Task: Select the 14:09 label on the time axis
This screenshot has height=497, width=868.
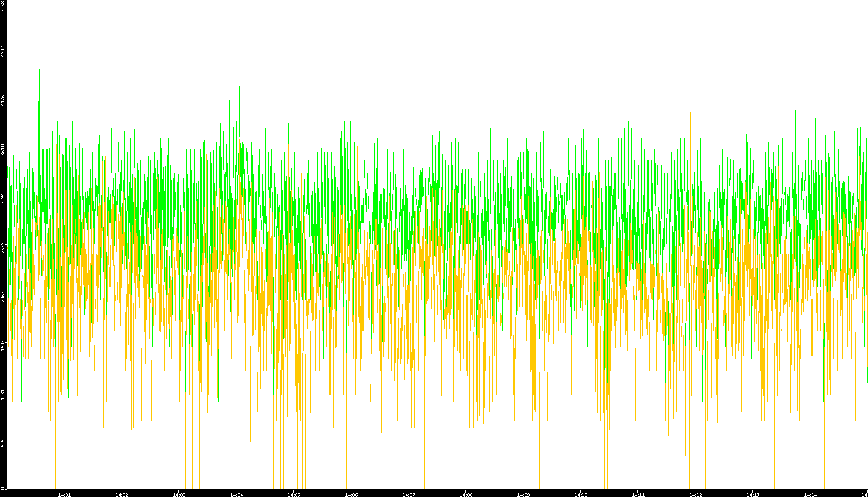Action: [x=523, y=495]
